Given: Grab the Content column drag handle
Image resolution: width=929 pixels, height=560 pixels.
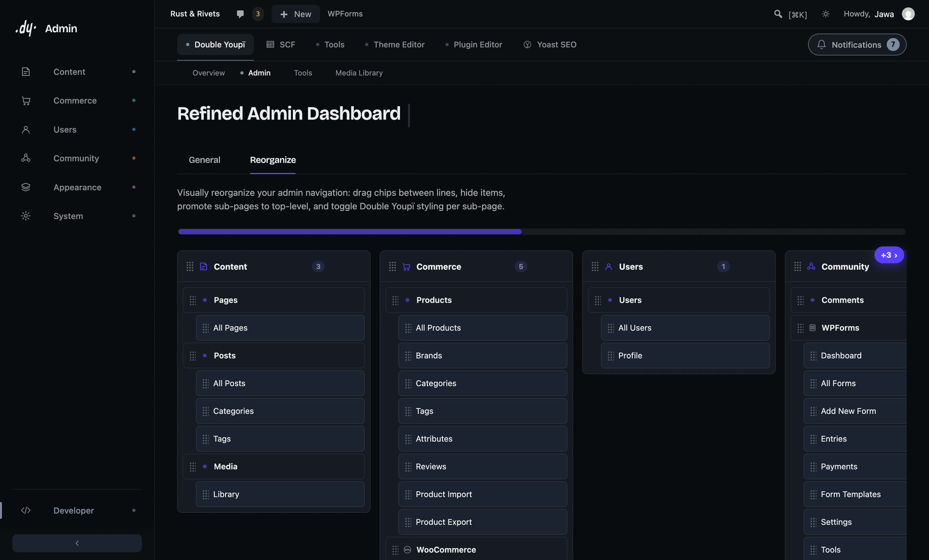Looking at the screenshot, I should [190, 267].
